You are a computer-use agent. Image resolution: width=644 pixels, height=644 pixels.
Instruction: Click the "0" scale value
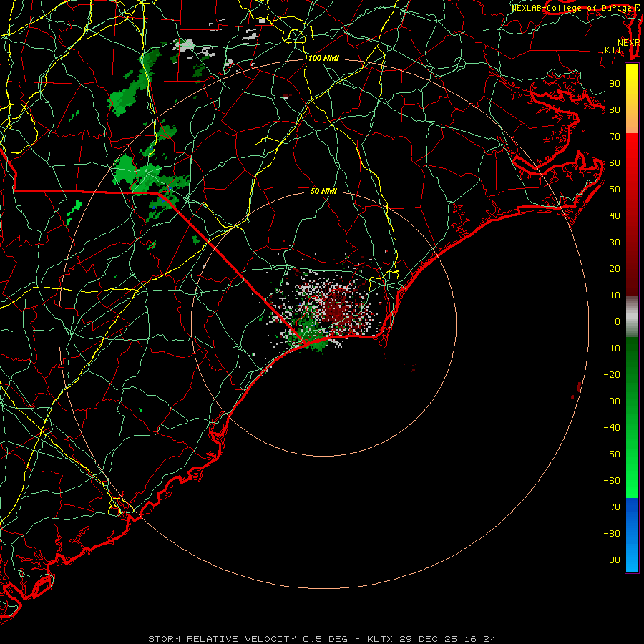618,321
